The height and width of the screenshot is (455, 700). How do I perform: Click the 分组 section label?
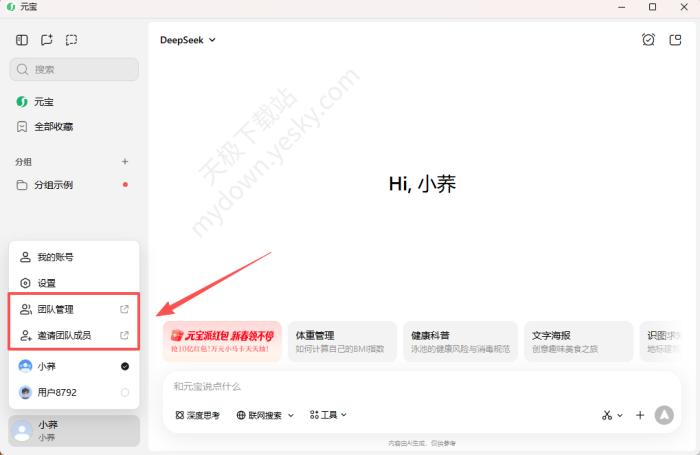click(x=23, y=162)
